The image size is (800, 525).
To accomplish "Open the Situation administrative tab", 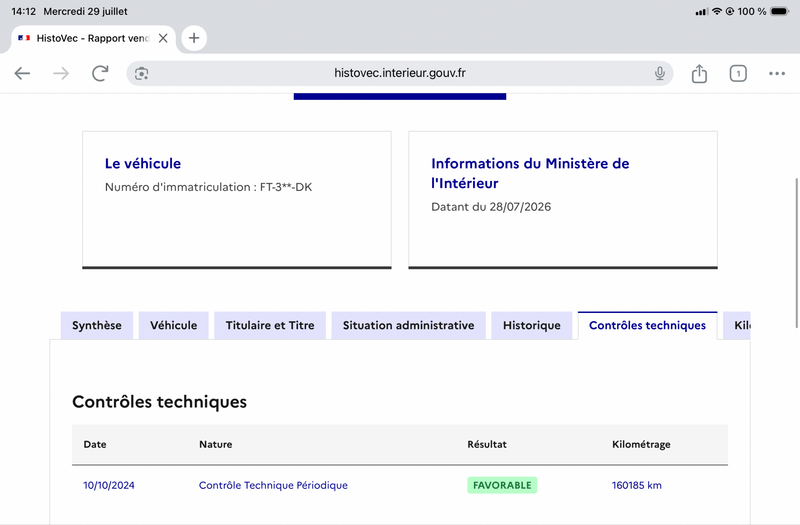I will point(408,326).
